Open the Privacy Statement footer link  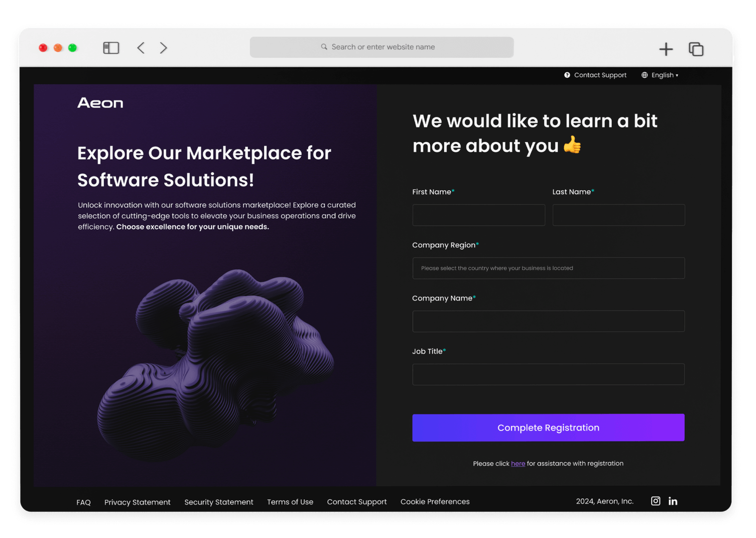(138, 502)
